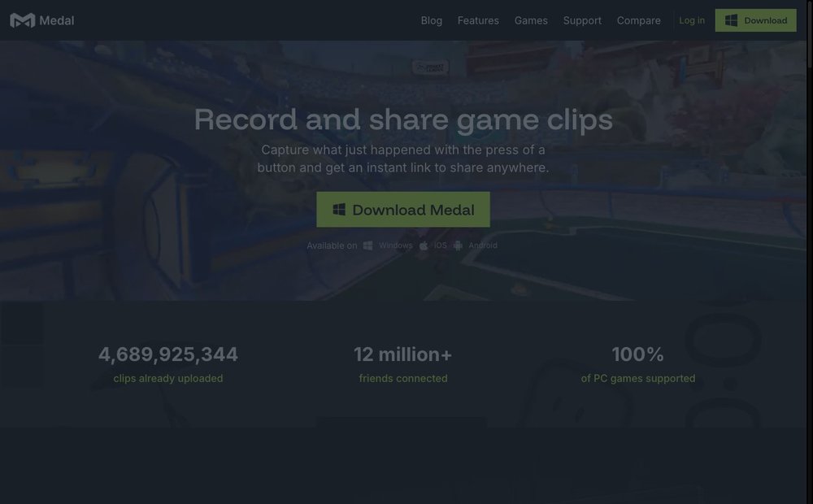Click the Medal logo icon
The width and height of the screenshot is (813, 504).
(x=22, y=21)
